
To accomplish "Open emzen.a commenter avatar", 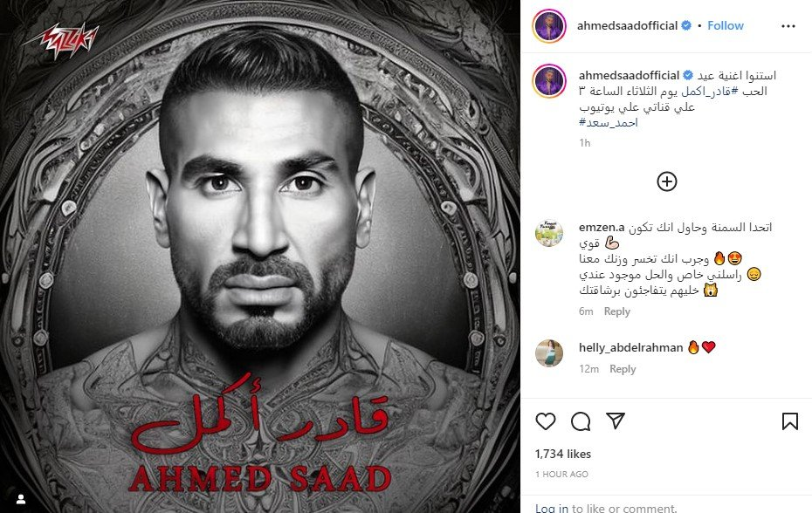I will coord(549,232).
